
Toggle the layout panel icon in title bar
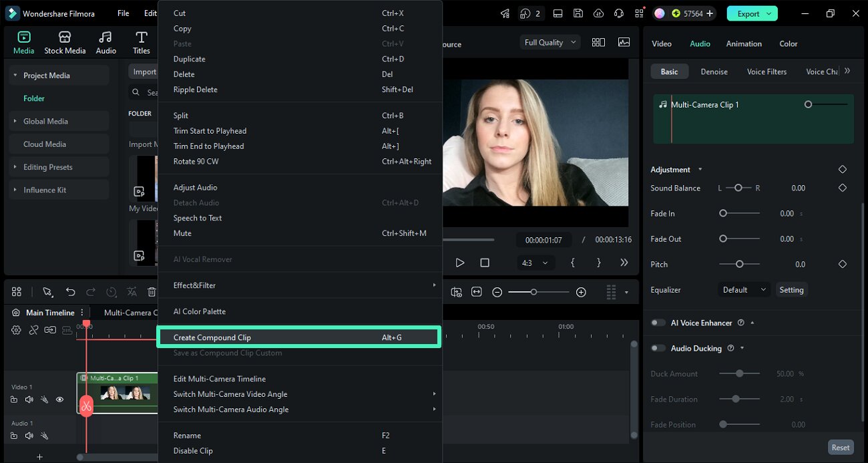[558, 13]
